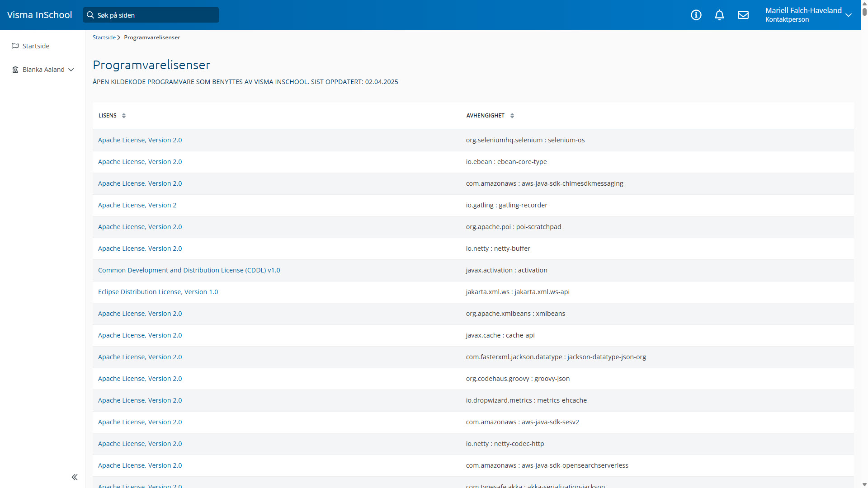Select 'io.dropwizard.metrics : metrics-ehcache' cell

tap(526, 400)
